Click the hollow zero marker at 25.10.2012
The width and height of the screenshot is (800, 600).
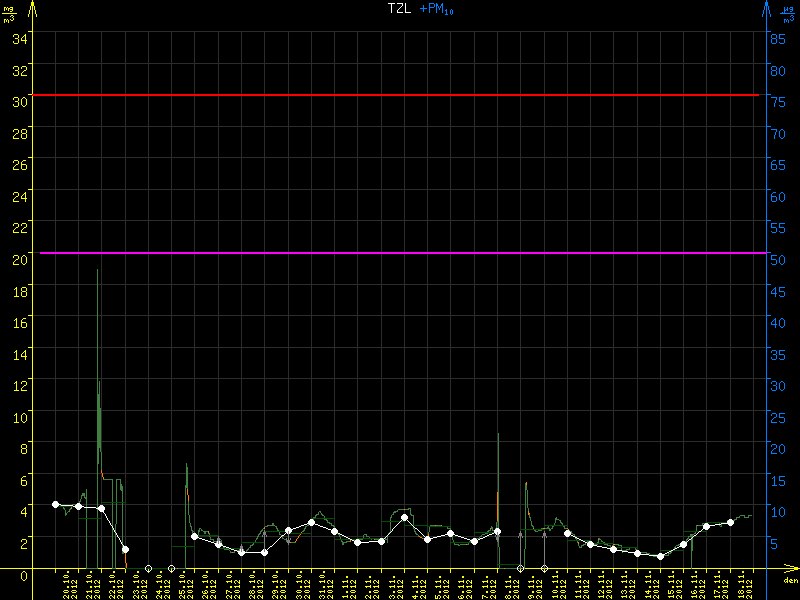click(172, 568)
